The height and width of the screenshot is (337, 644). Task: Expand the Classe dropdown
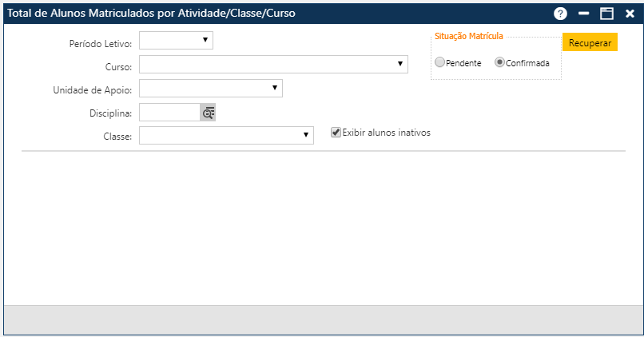[226, 136]
